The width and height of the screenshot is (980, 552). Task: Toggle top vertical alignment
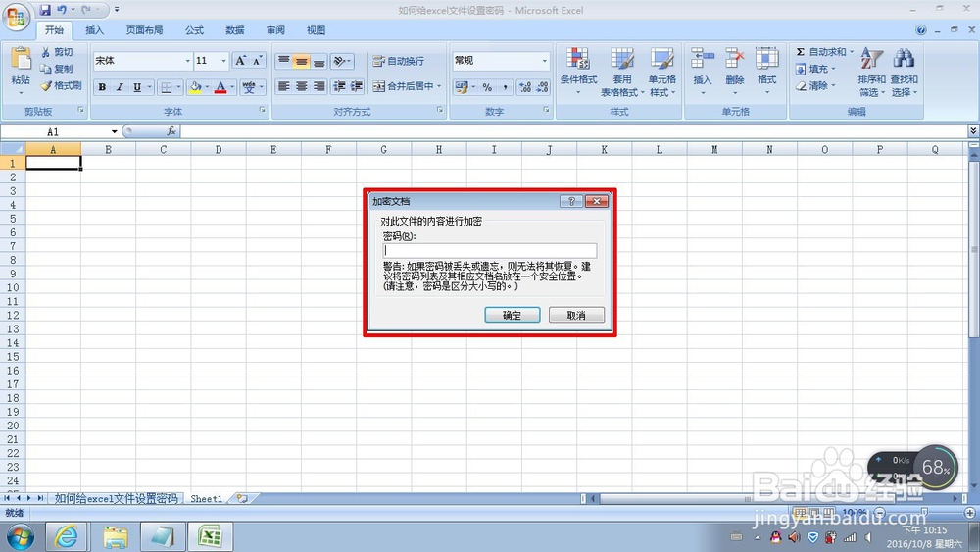pos(284,61)
